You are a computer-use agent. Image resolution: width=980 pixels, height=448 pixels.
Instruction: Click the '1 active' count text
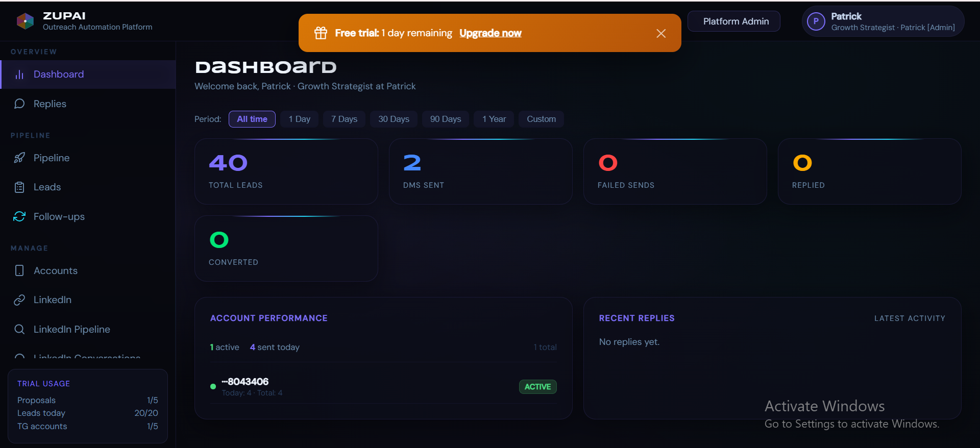pos(225,347)
